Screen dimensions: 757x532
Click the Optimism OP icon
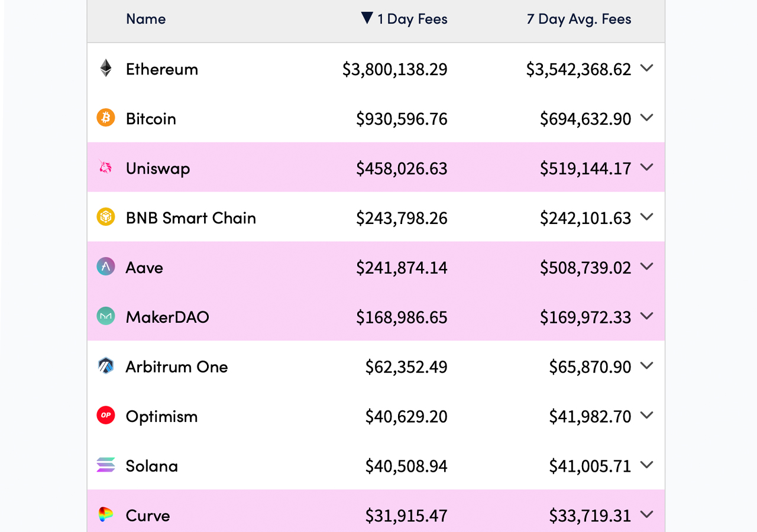[x=105, y=416]
